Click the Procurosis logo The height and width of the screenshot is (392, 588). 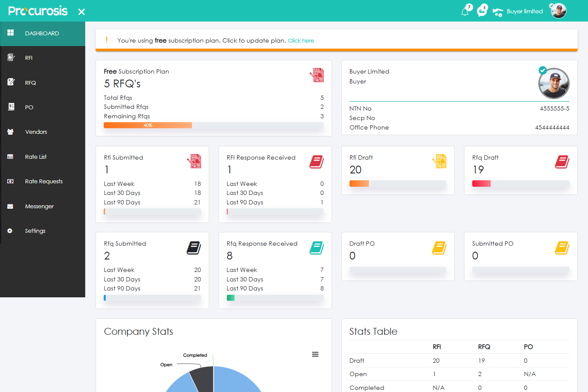(38, 11)
